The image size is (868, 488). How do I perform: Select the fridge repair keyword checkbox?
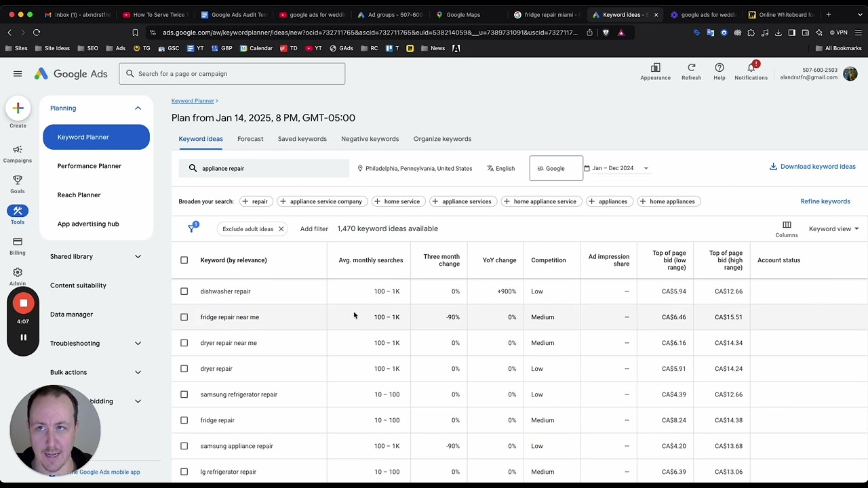pos(184,420)
